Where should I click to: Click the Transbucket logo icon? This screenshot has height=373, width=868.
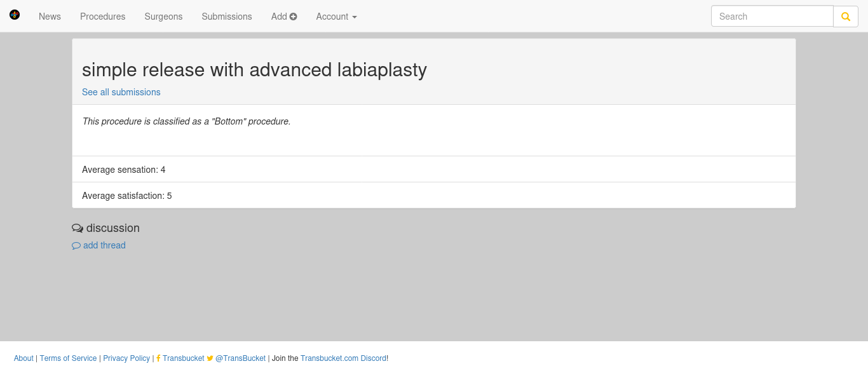click(15, 15)
